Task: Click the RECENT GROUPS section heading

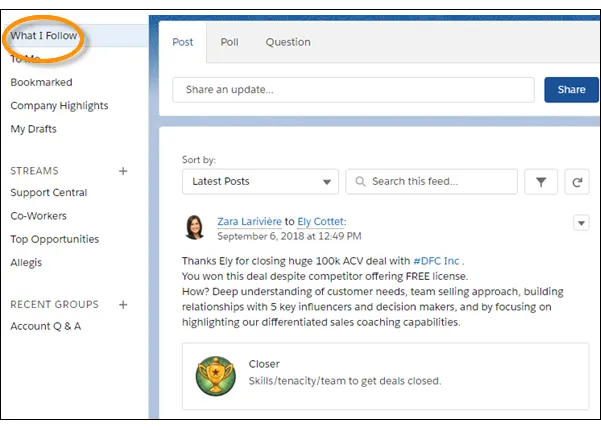Action: tap(54, 305)
